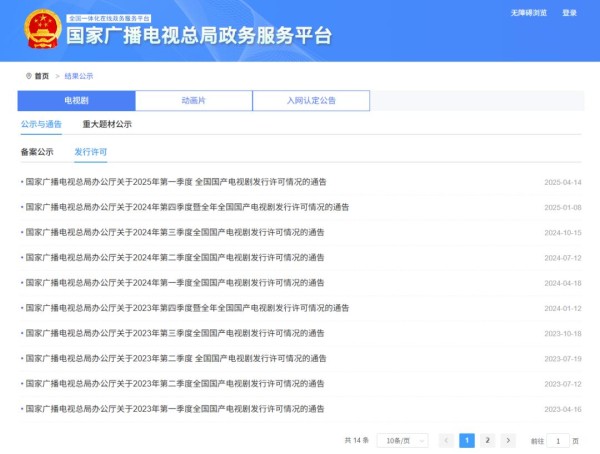Click the location pin icon beside 首页
The image size is (600, 454).
pyautogui.click(x=28, y=76)
